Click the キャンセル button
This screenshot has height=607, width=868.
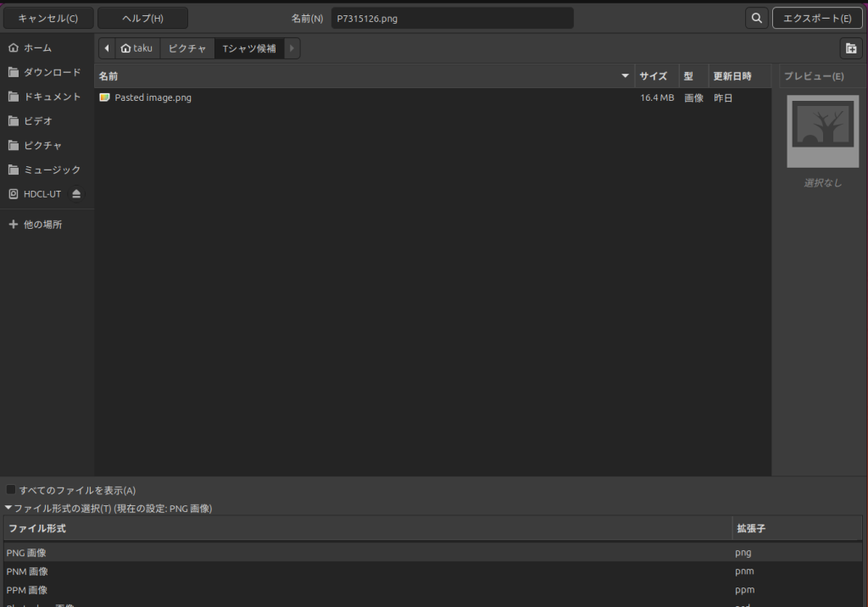point(48,18)
